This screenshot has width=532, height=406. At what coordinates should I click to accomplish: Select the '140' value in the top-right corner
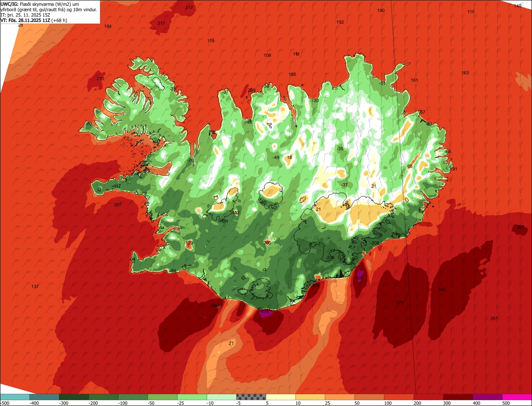tap(517, 6)
